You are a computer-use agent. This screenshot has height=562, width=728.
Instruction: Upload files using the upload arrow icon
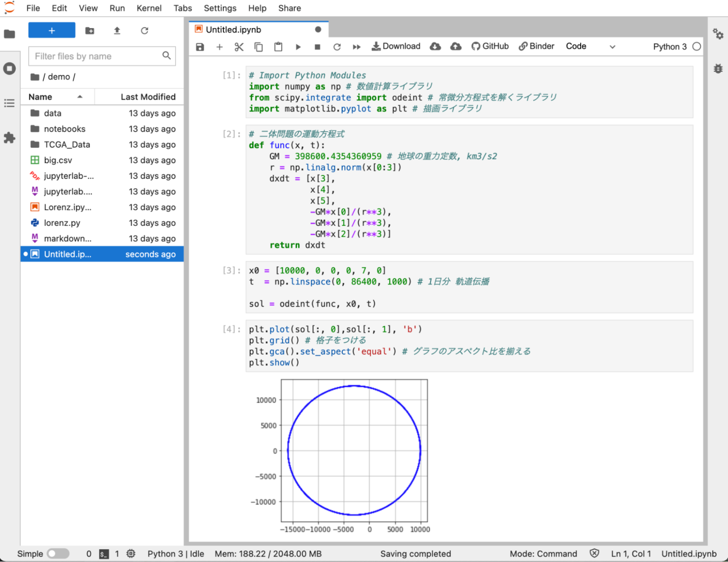tap(117, 31)
